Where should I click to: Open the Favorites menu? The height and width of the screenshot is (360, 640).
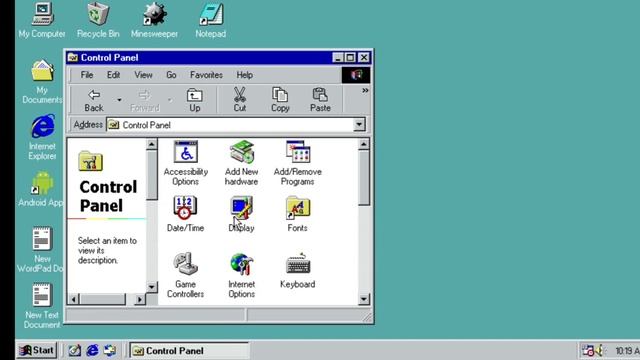coord(206,75)
